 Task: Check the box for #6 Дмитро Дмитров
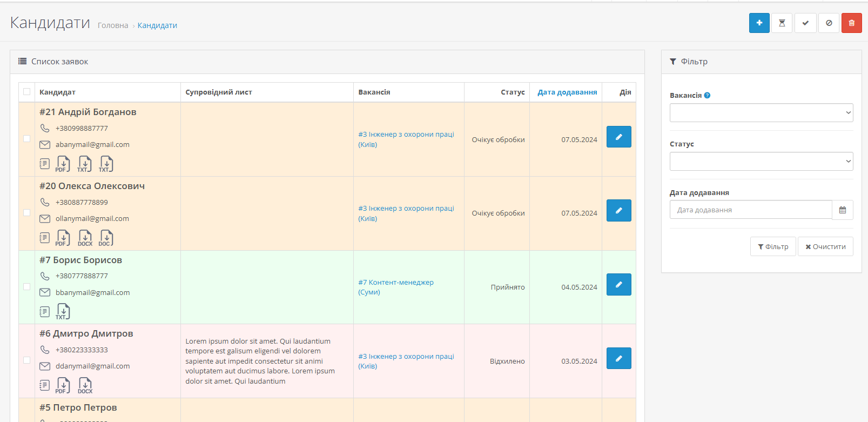point(26,360)
